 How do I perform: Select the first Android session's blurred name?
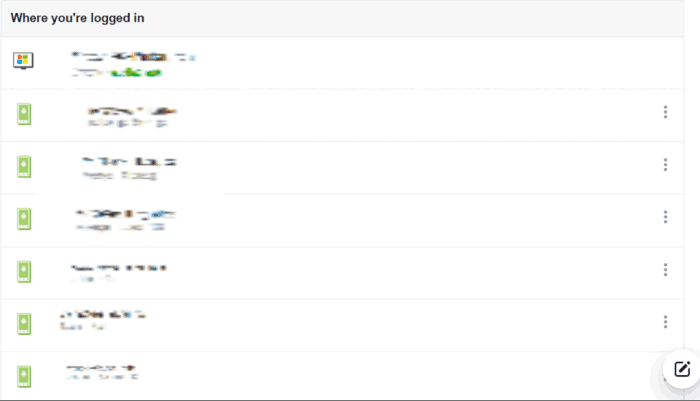[132, 111]
